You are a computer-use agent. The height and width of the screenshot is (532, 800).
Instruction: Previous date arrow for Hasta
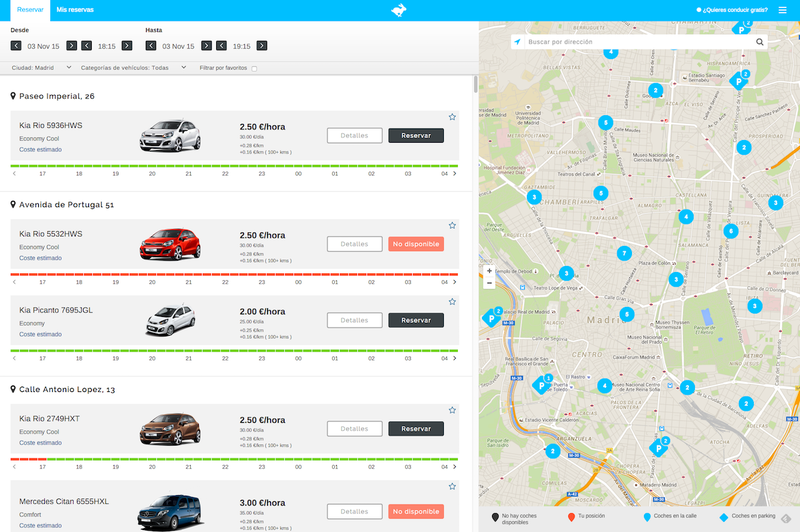click(151, 46)
